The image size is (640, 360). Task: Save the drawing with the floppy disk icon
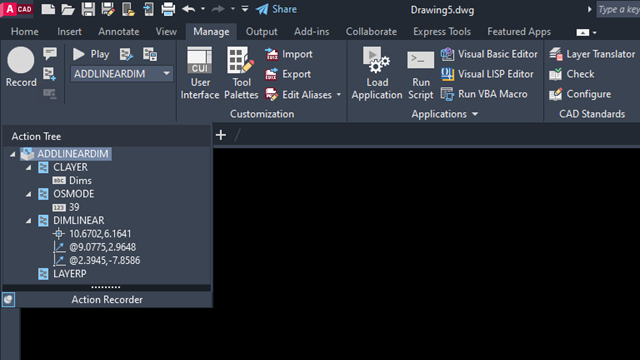[x=88, y=9]
